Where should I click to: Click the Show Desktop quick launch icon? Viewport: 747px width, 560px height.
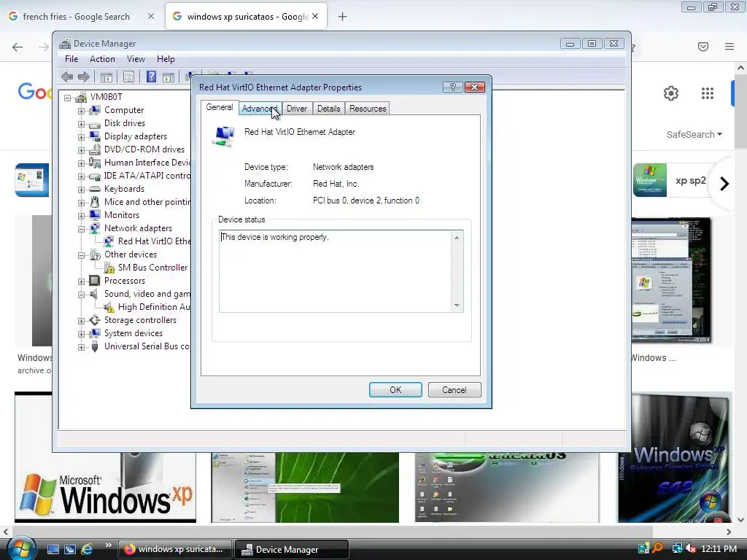click(53, 549)
